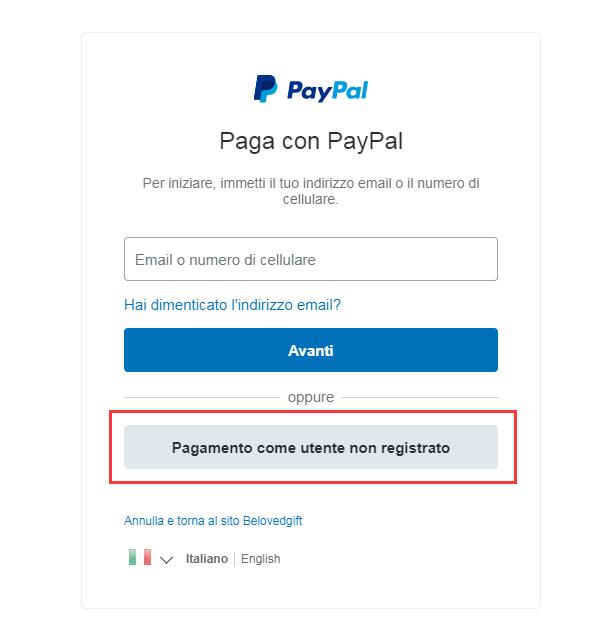Recover forgotten email address via link
Image resolution: width=600 pixels, height=630 pixels.
click(x=232, y=305)
